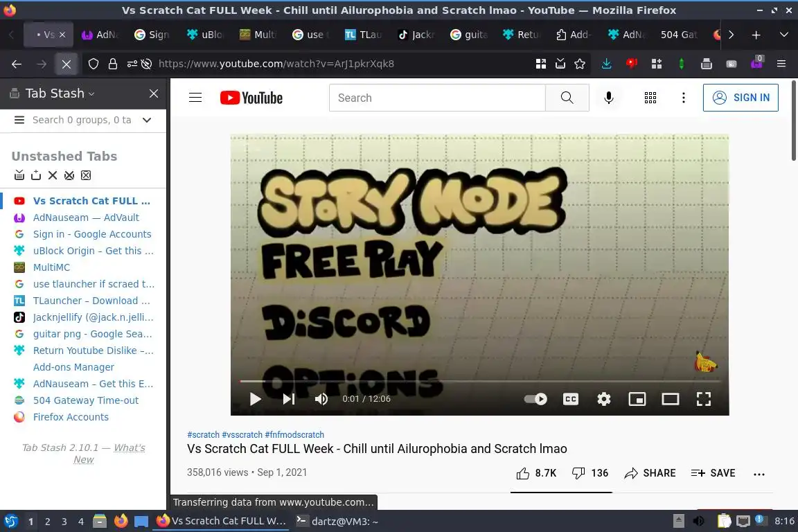
Task: Click #scratch hashtag
Action: [203, 435]
